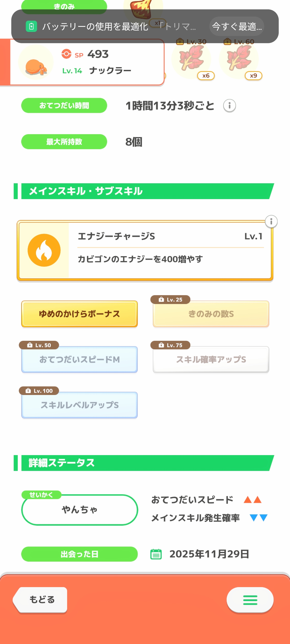Tap 今すぐ最適... optimize now button

[x=237, y=27]
